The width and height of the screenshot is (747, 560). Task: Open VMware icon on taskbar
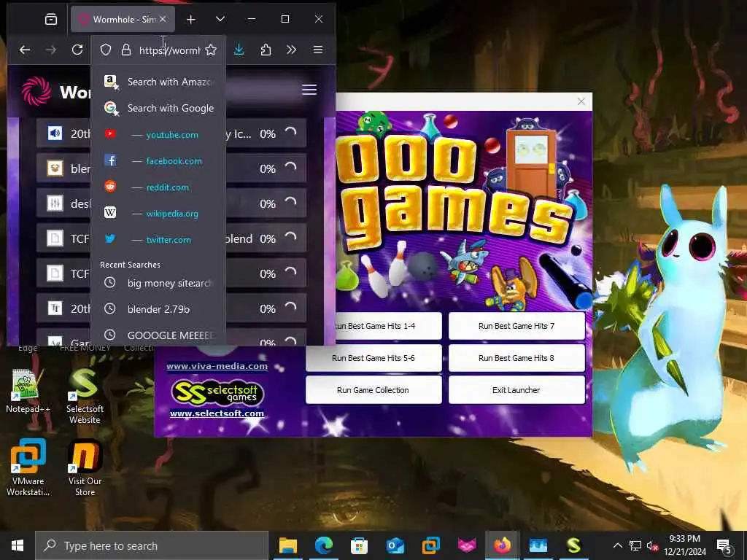tap(430, 545)
